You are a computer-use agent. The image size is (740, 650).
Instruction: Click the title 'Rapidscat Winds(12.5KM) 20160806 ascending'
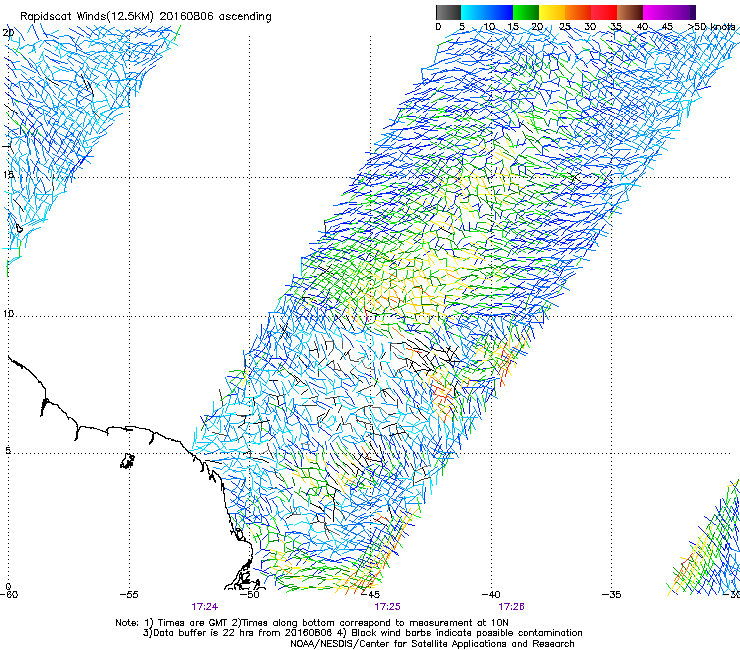click(x=145, y=17)
